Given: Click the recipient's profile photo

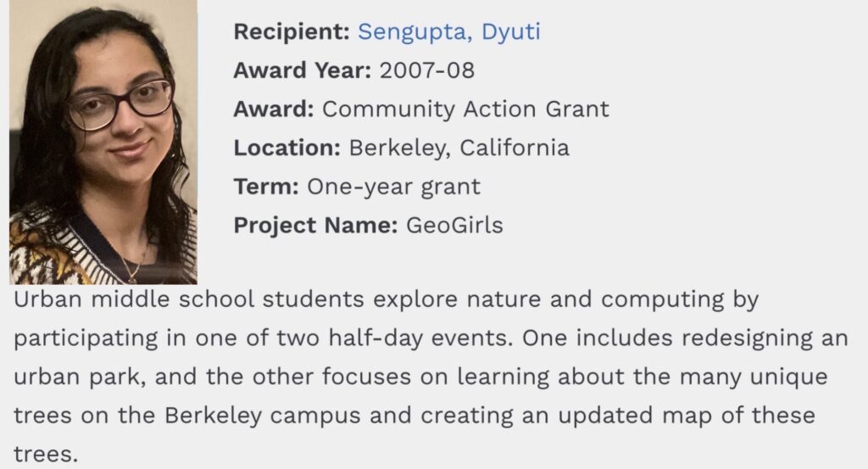Looking at the screenshot, I should click(103, 142).
